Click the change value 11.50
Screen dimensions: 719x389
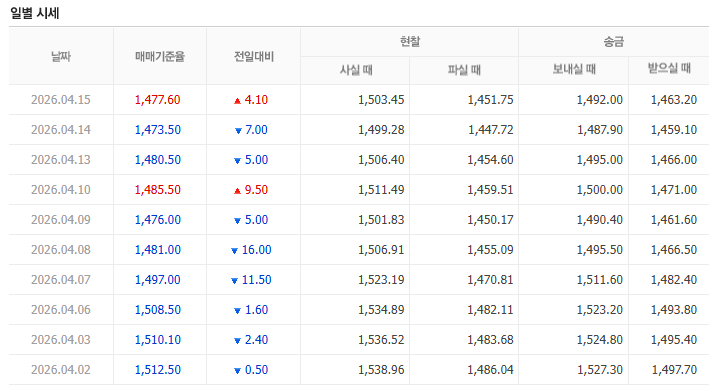[x=256, y=279]
